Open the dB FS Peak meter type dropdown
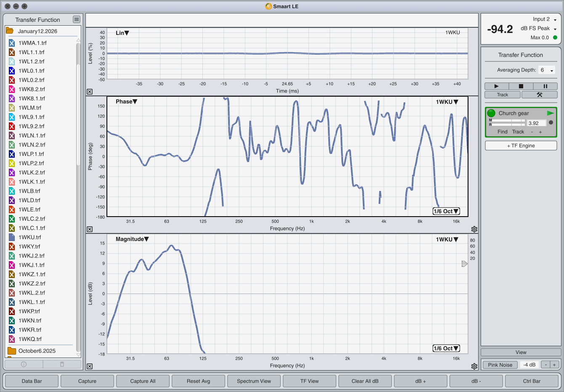This screenshot has height=392, width=564. pos(539,29)
